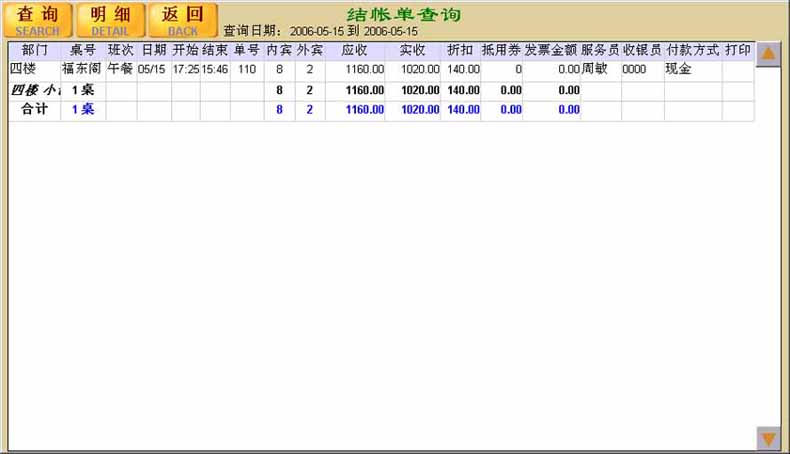Select the 合计 total row label
Viewport: 790px width, 454px height.
(x=34, y=110)
